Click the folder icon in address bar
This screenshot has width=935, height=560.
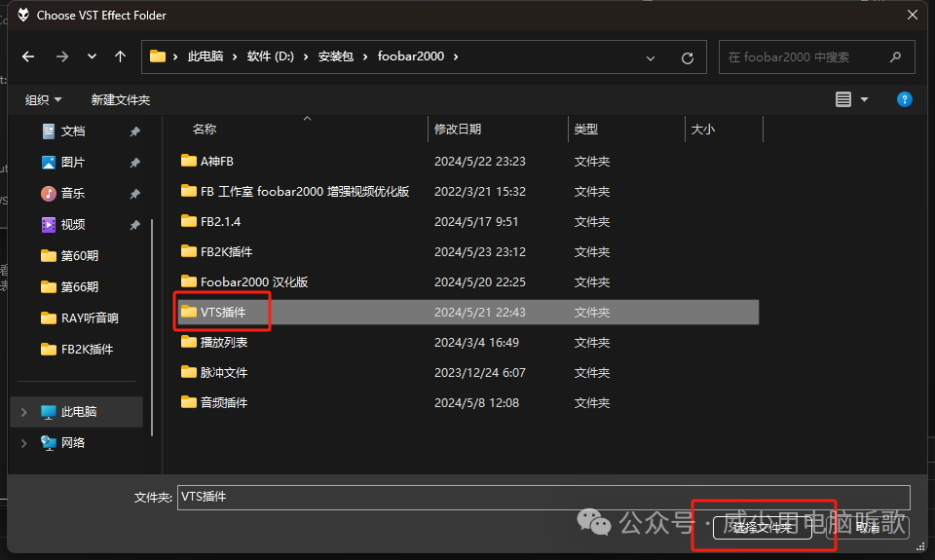(x=158, y=56)
